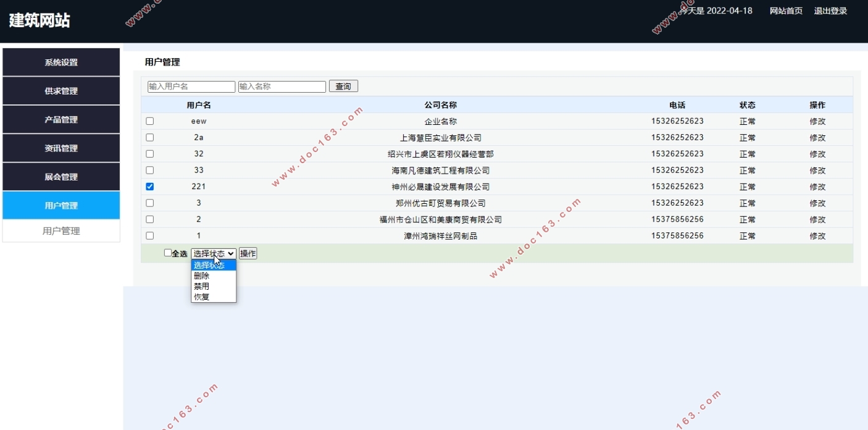Go to 网站首页 link
Viewport: 868px width, 430px height.
coord(786,11)
